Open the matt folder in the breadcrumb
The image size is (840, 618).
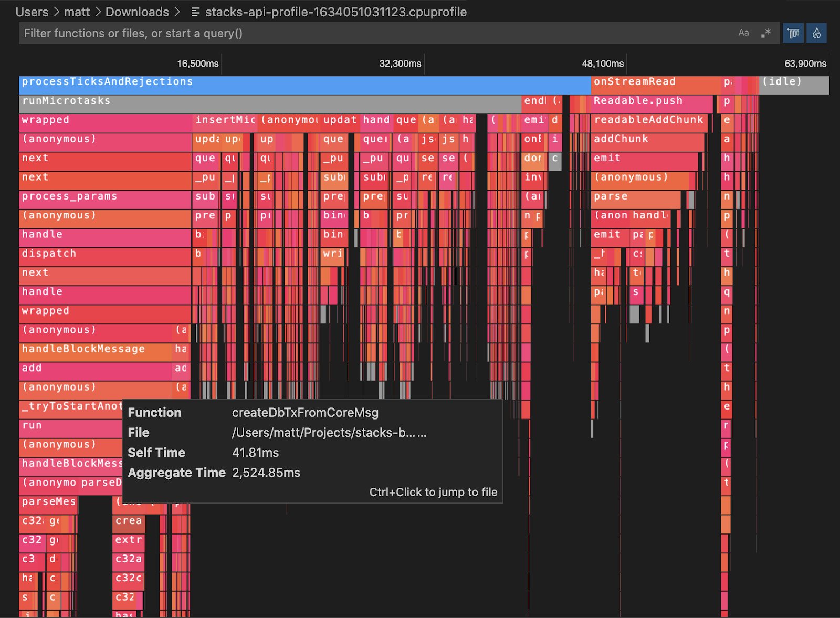[x=77, y=12]
